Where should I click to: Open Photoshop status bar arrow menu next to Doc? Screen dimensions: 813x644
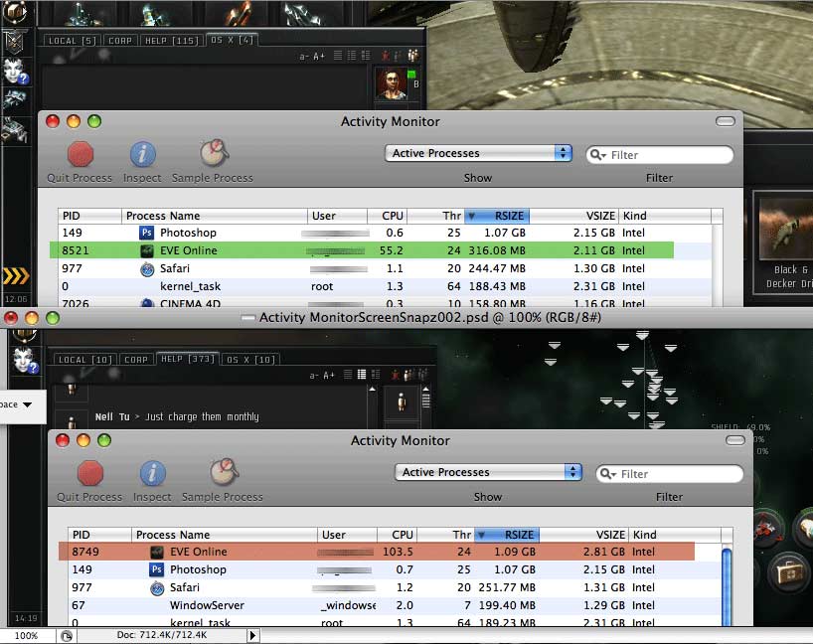pyautogui.click(x=252, y=635)
